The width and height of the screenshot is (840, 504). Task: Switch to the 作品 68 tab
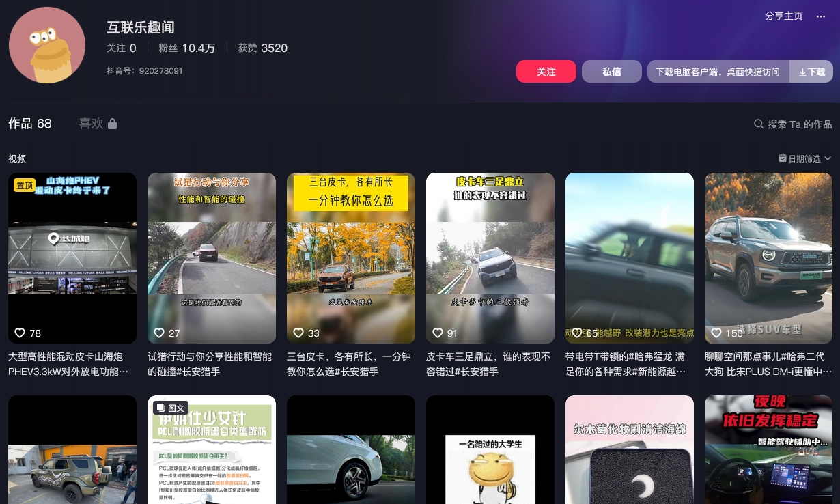tap(30, 124)
